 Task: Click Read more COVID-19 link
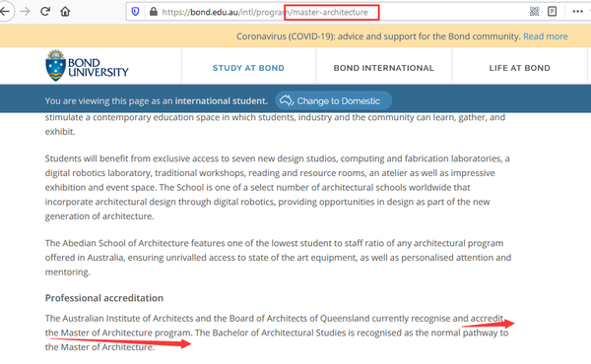pyautogui.click(x=546, y=36)
